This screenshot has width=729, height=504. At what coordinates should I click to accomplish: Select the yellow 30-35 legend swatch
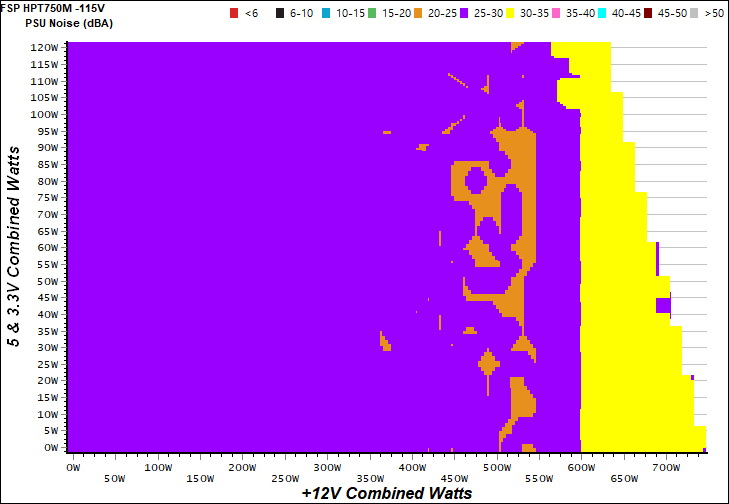[x=538, y=13]
